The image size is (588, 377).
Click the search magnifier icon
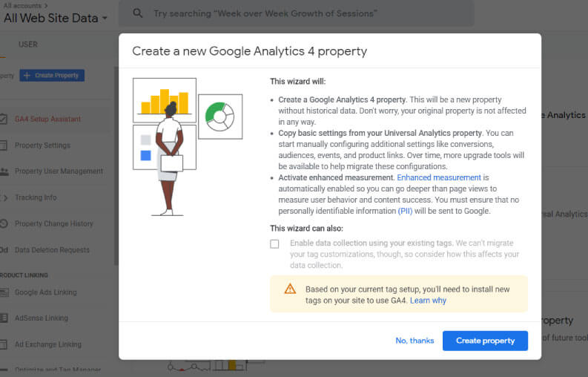tap(138, 13)
